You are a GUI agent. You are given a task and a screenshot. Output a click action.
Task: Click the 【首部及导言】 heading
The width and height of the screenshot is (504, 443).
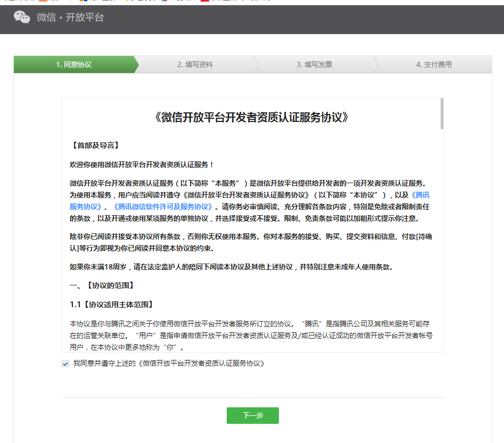(95, 145)
